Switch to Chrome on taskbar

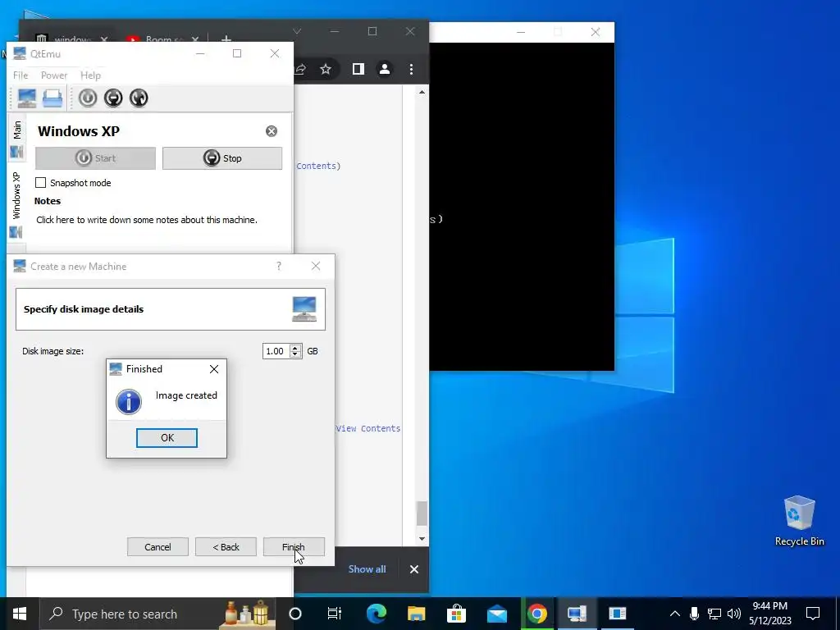coord(536,614)
